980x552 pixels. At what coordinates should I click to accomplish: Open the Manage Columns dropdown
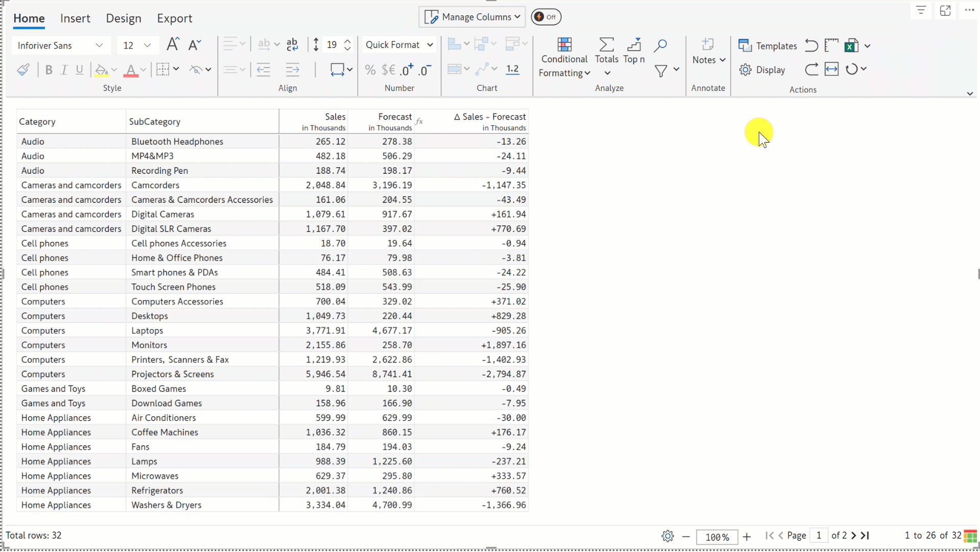click(x=472, y=17)
